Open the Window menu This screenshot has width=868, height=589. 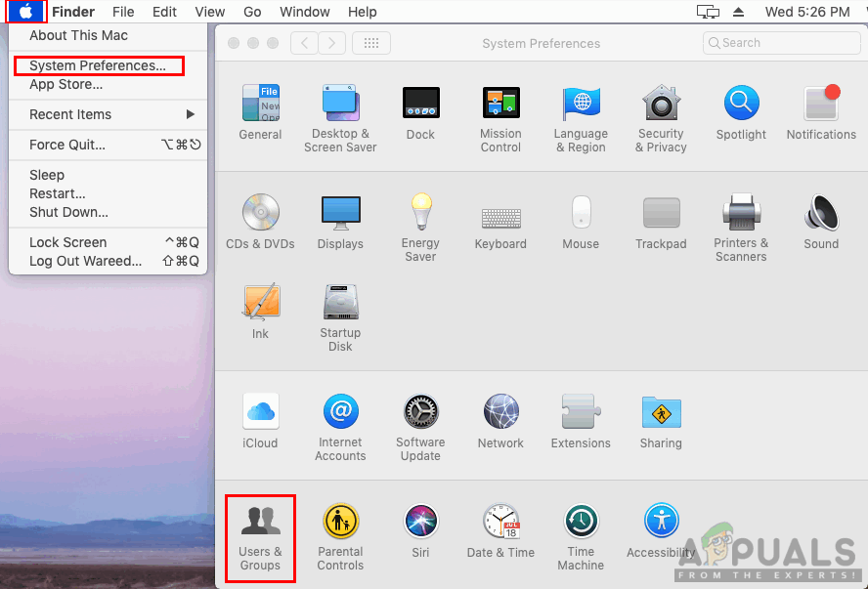point(304,12)
